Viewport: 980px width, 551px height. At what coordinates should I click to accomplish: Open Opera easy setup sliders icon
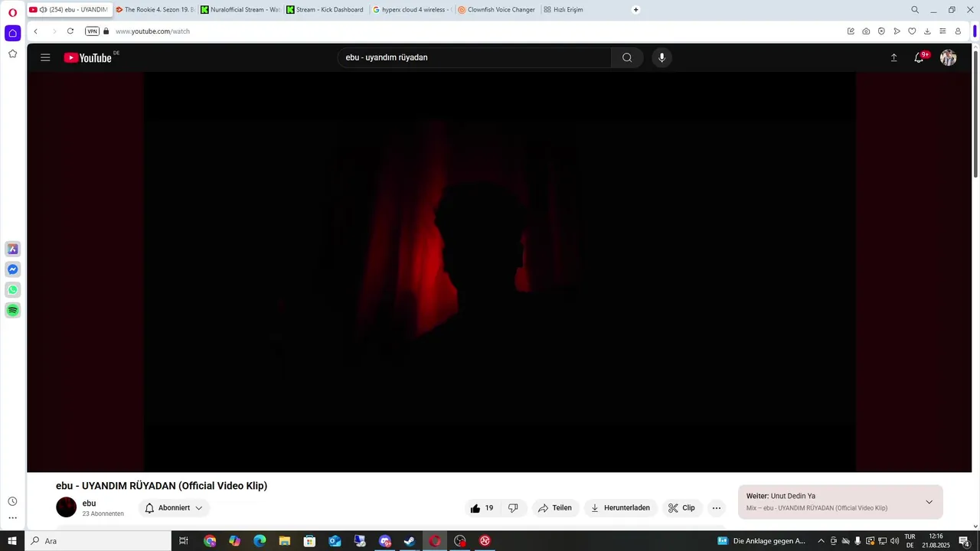pos(942,31)
